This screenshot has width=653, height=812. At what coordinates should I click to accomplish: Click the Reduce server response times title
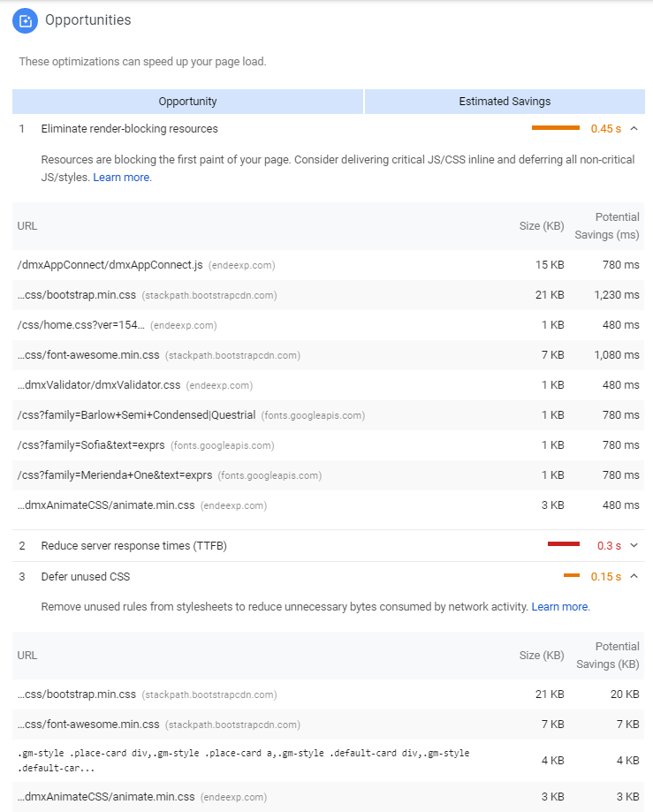133,546
